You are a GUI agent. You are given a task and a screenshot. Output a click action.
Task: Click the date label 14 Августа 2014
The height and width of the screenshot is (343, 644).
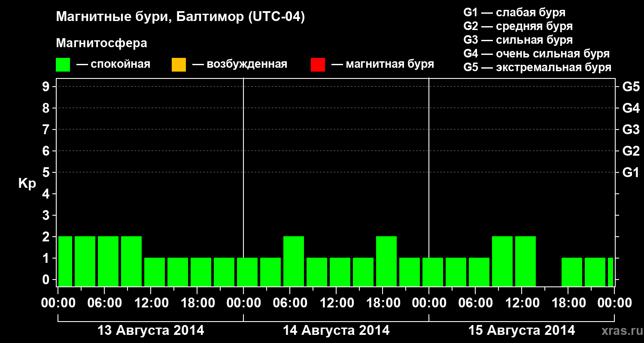336,330
